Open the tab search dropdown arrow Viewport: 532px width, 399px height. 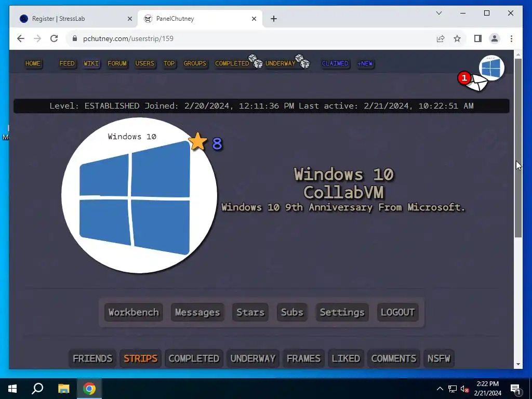point(438,13)
